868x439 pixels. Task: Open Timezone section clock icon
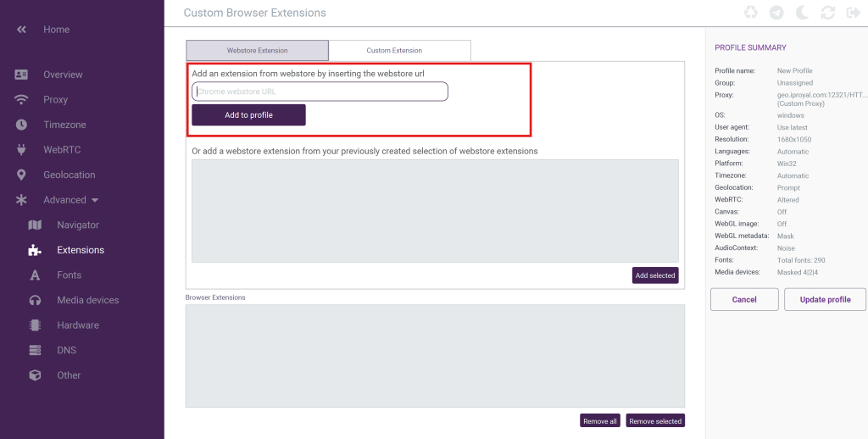tap(22, 125)
